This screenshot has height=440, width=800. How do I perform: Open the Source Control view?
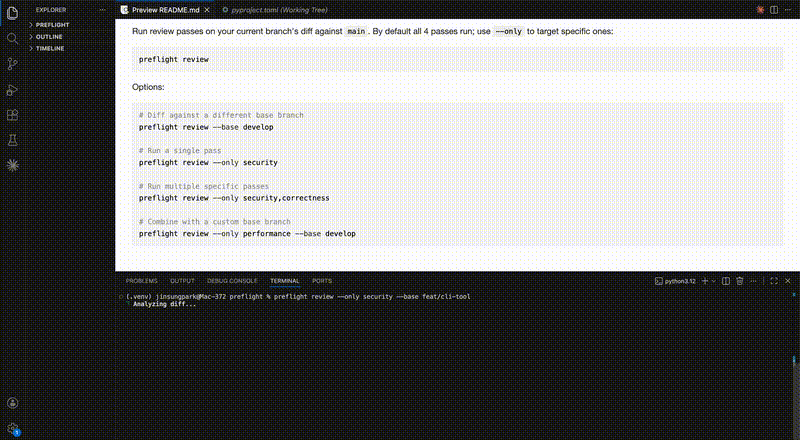tap(12, 64)
